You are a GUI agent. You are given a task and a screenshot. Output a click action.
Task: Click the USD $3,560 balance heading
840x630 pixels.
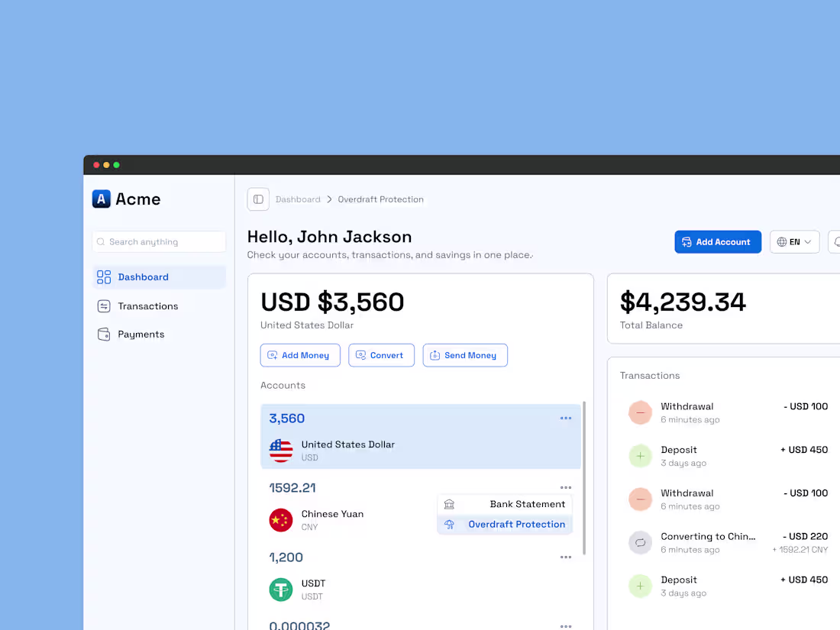[x=332, y=302]
